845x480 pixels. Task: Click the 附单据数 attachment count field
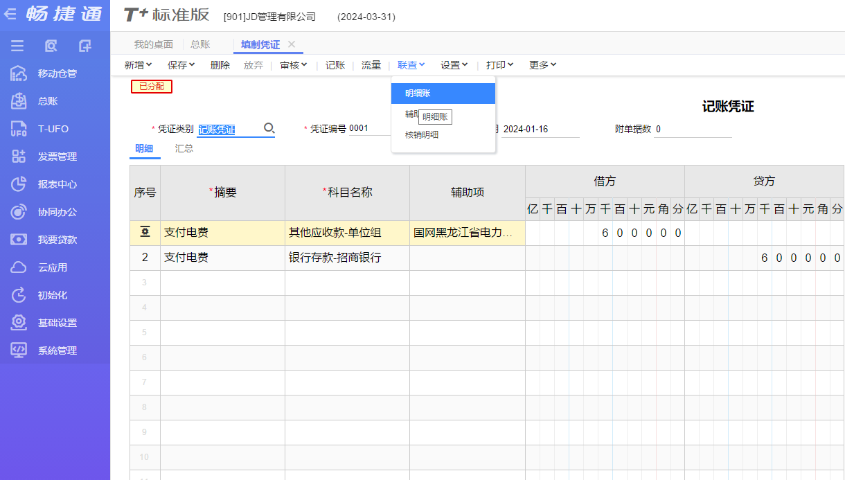tap(692, 129)
